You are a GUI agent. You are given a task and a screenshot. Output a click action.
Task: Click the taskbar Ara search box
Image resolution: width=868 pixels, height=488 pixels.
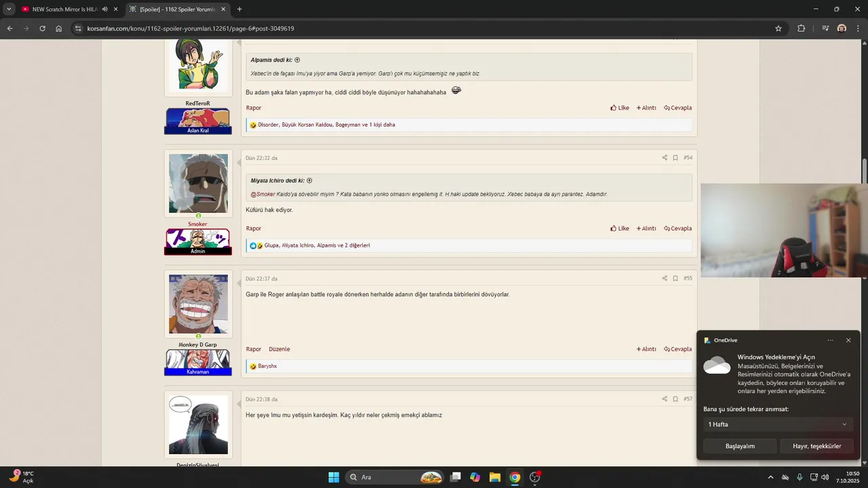pyautogui.click(x=395, y=477)
